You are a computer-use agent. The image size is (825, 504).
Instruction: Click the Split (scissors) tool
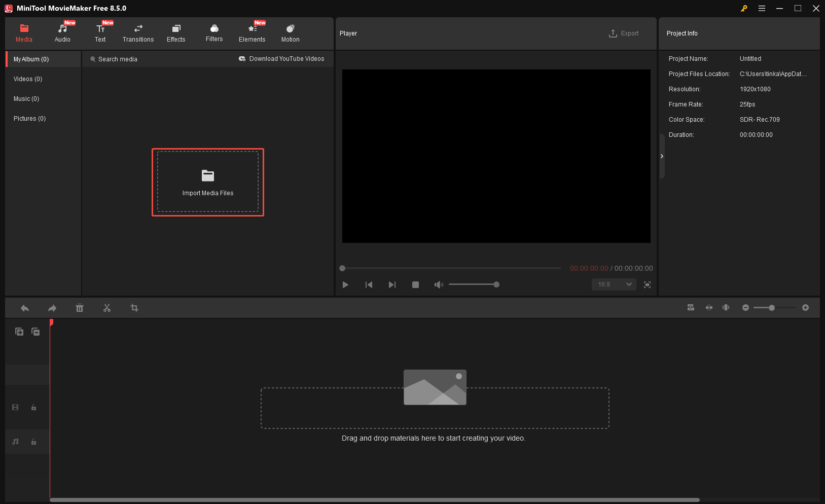coord(107,308)
